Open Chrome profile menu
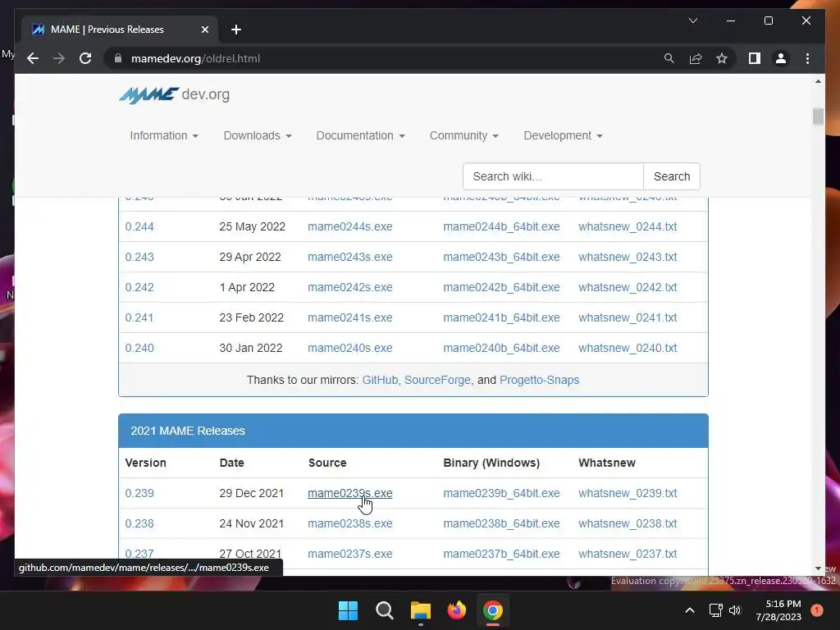 781,58
